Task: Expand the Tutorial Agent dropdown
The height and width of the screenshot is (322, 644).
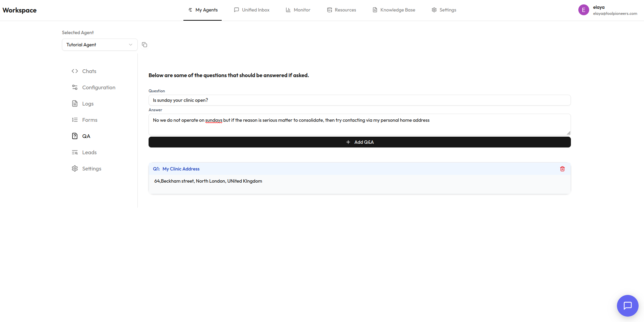Action: pyautogui.click(x=99, y=45)
